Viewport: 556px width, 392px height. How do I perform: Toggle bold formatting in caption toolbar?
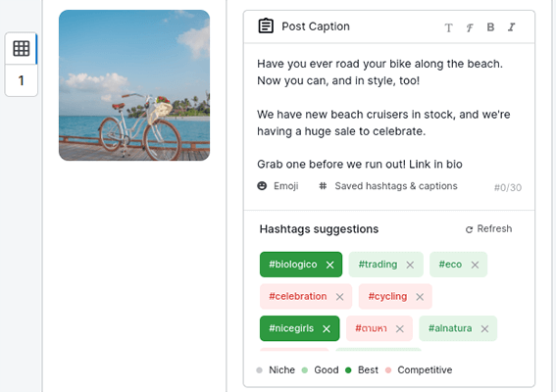pos(490,27)
